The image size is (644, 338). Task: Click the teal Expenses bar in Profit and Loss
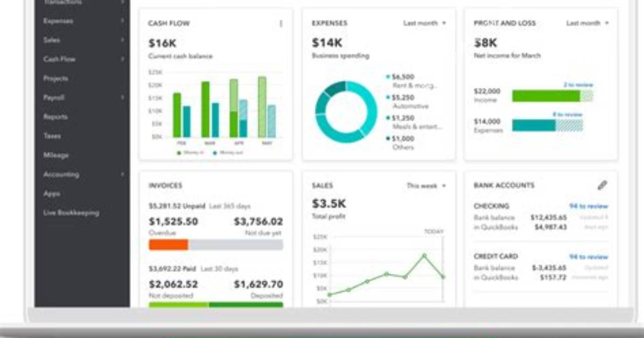point(534,125)
